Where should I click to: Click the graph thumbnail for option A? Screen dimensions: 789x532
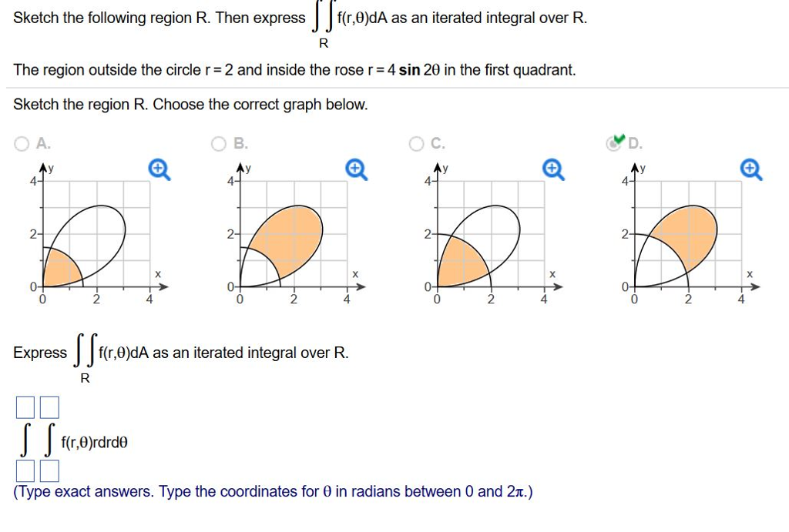92,231
